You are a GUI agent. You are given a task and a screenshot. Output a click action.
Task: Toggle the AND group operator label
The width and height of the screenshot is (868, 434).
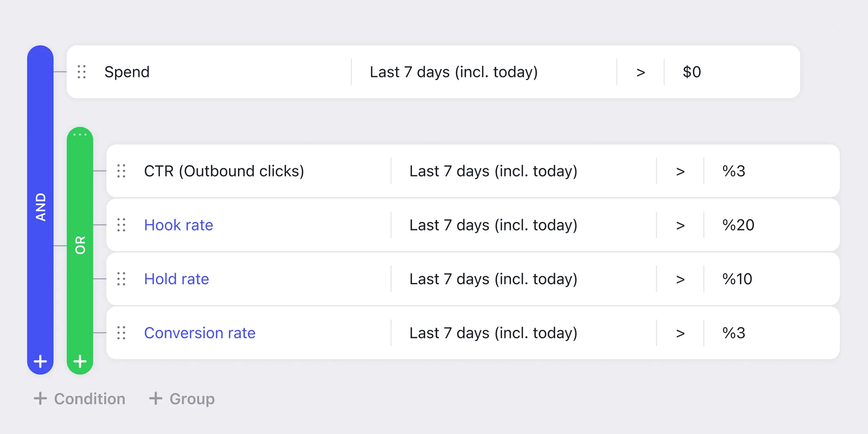(41, 207)
